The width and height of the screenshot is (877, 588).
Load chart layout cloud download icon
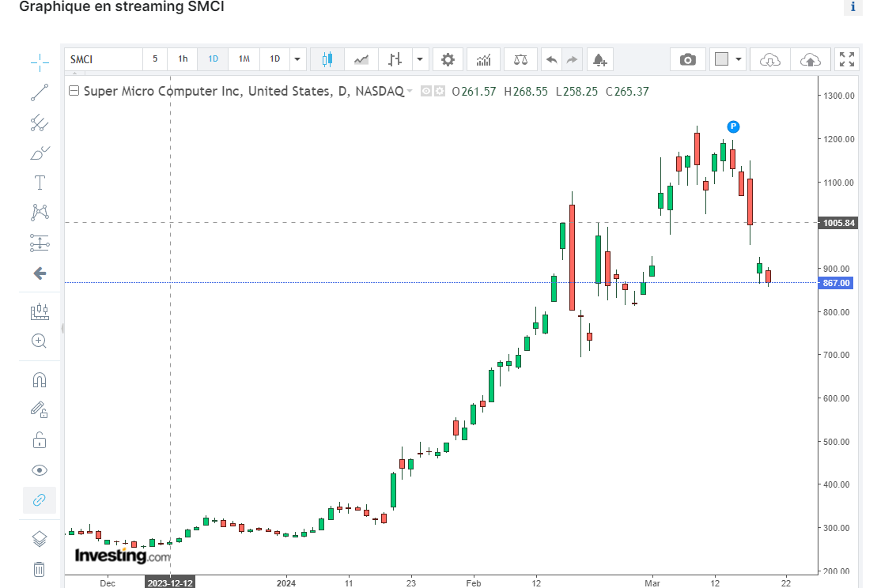tap(769, 59)
